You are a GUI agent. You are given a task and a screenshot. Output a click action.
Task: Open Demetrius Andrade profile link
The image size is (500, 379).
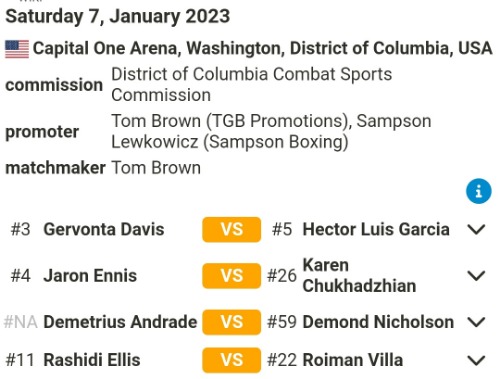click(x=120, y=322)
